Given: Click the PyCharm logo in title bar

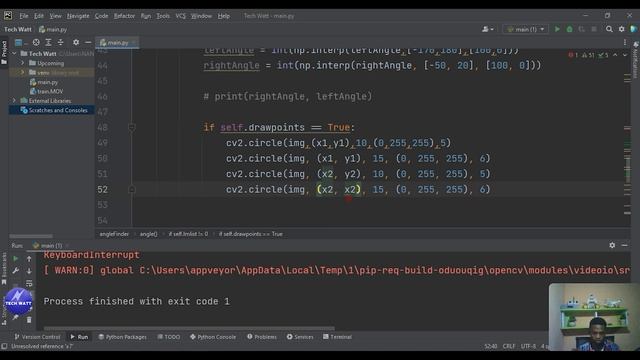Looking at the screenshot, I should 8,16.
